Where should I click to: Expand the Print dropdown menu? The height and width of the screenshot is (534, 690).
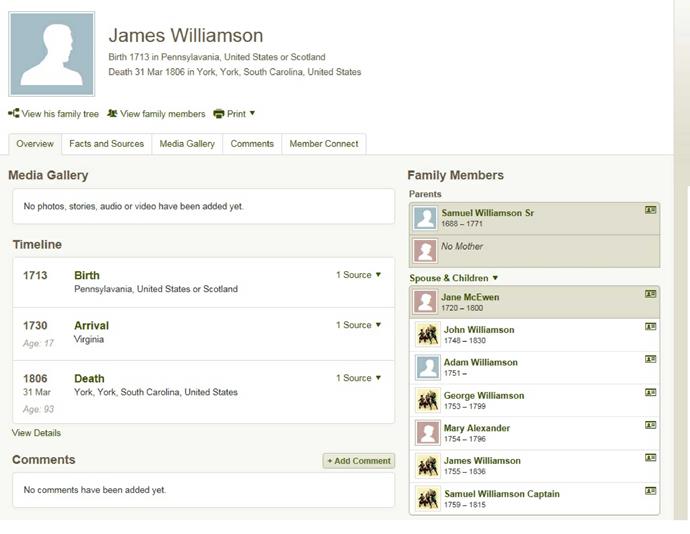(x=252, y=114)
